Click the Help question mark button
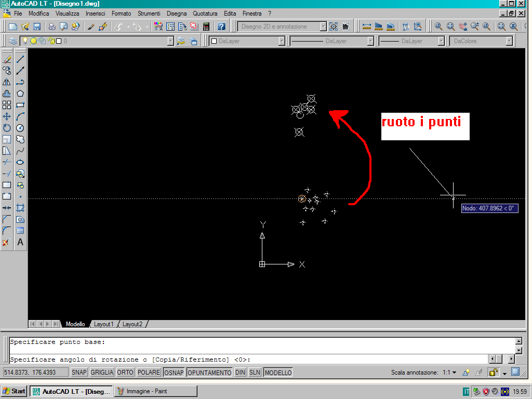This screenshot has width=532, height=399. 221,26
